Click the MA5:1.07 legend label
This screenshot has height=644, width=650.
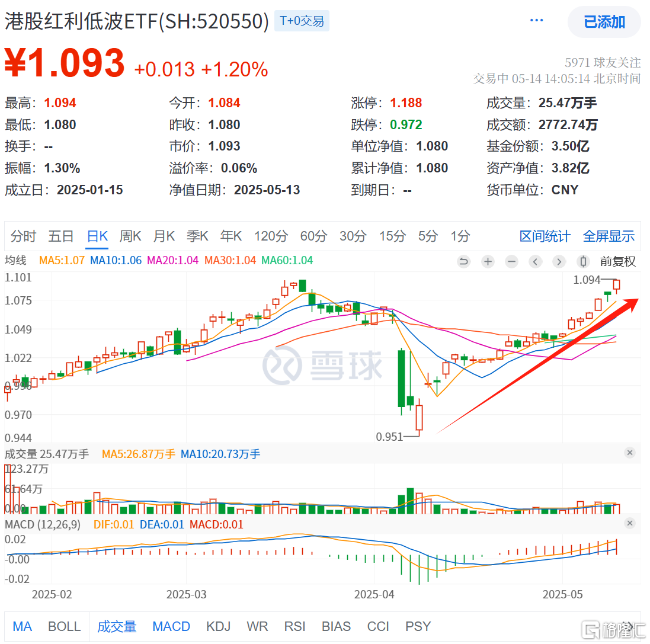click(x=62, y=260)
